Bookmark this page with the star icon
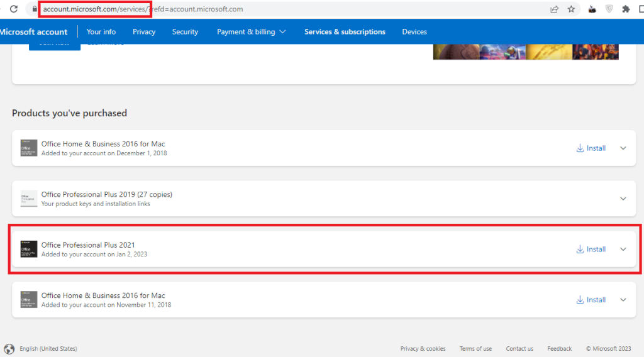This screenshot has height=357, width=644. pos(571,9)
